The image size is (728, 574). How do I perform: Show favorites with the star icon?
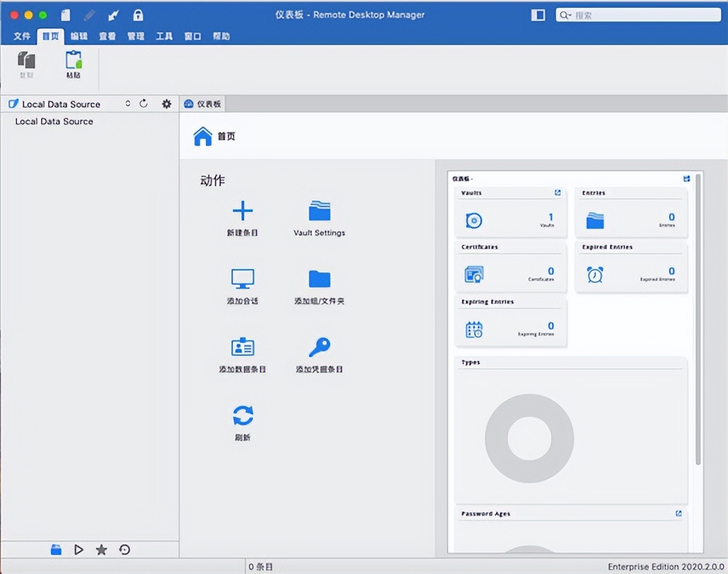click(x=101, y=550)
